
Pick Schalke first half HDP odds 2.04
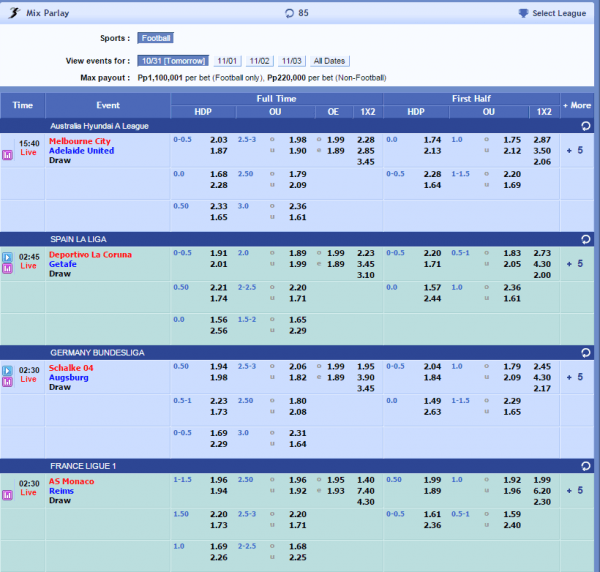432,367
